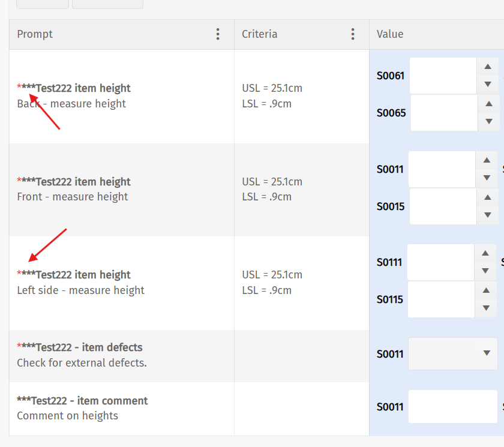Focus the S0015 value input box
This screenshot has height=447, width=504.
click(443, 206)
